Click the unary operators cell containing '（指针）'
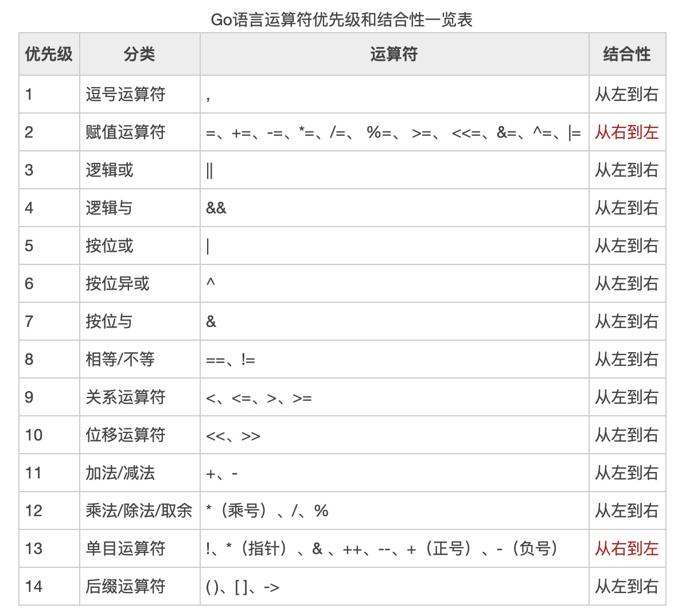The height and width of the screenshot is (616, 678). click(394, 548)
